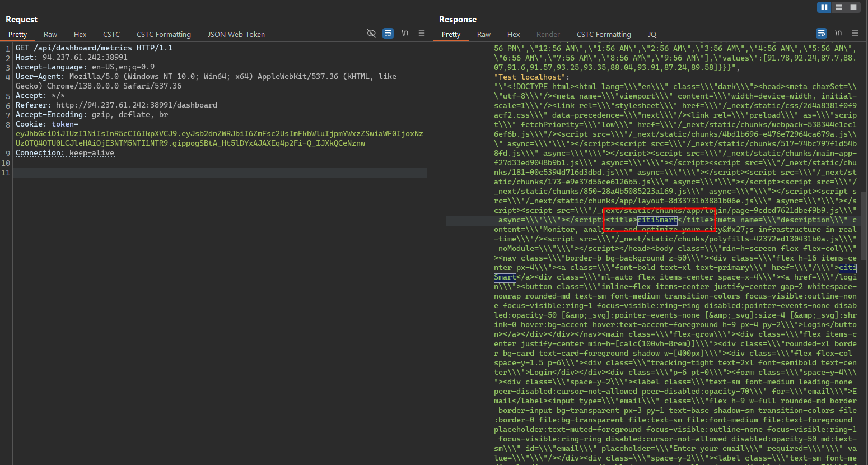
Task: Open Response Render tab
Action: (548, 35)
